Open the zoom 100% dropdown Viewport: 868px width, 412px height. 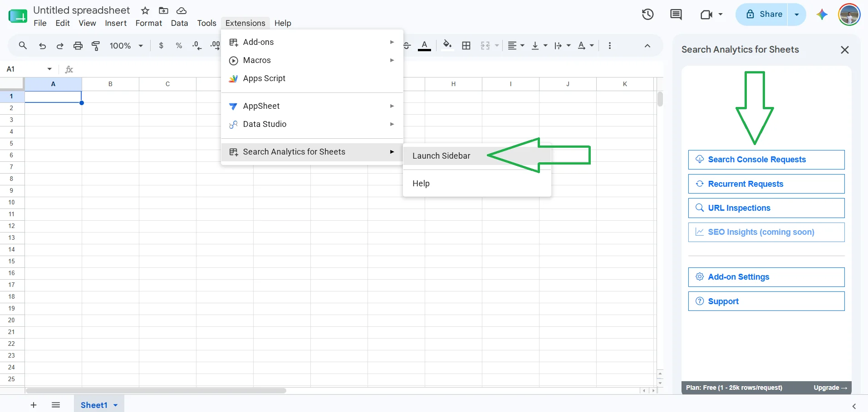tap(126, 45)
